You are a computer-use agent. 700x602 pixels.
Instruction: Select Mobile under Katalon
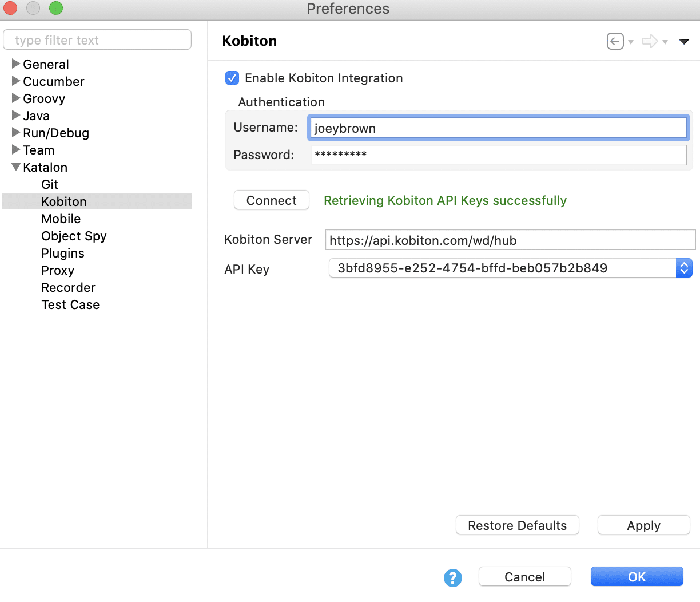click(x=61, y=219)
